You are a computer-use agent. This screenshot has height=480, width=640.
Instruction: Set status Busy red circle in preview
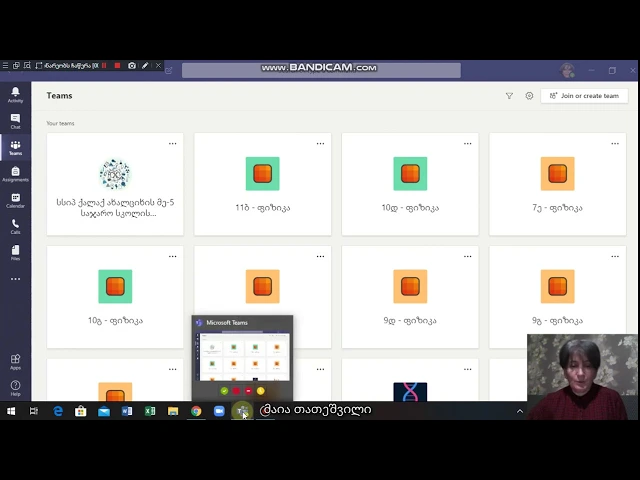(236, 391)
